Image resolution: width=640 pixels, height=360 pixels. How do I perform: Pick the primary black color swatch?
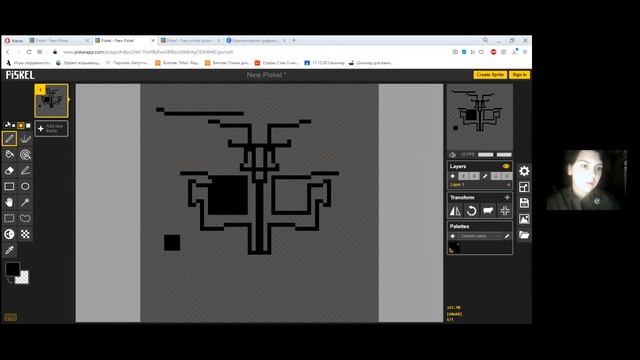(x=12, y=269)
